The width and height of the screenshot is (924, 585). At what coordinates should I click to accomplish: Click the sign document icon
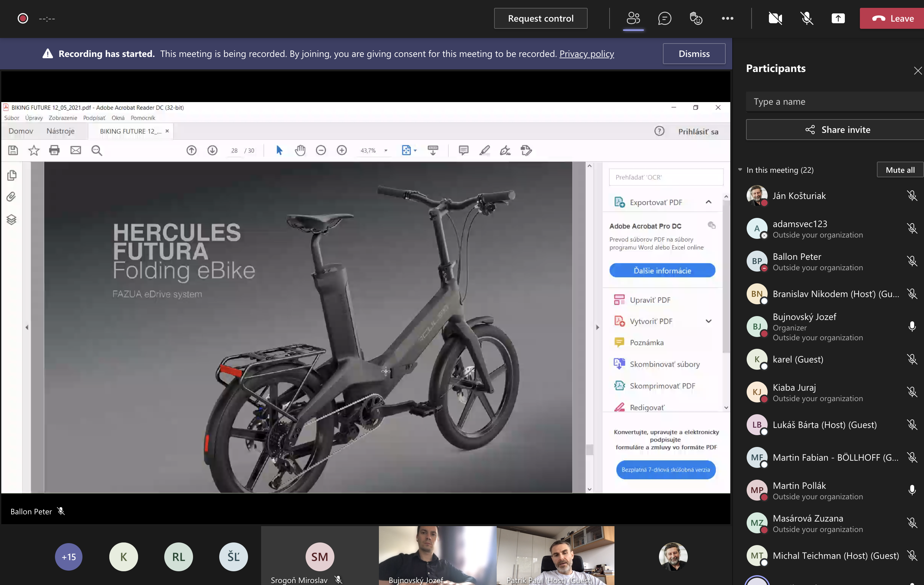point(505,151)
